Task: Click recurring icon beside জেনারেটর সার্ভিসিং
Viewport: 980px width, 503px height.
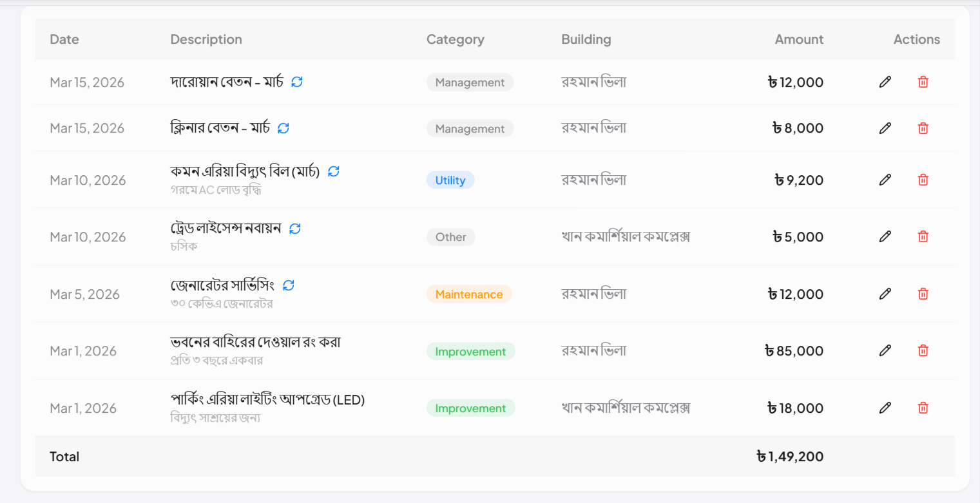Action: tap(289, 285)
